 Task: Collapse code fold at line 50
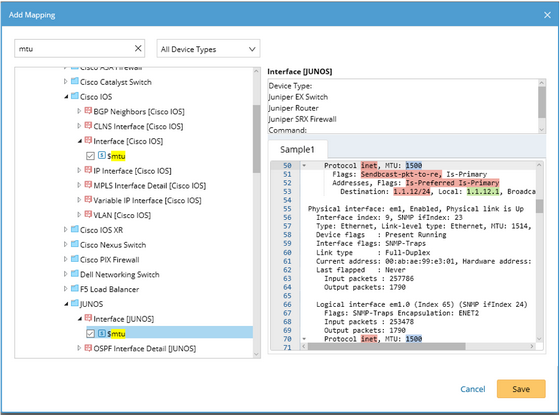click(304, 165)
